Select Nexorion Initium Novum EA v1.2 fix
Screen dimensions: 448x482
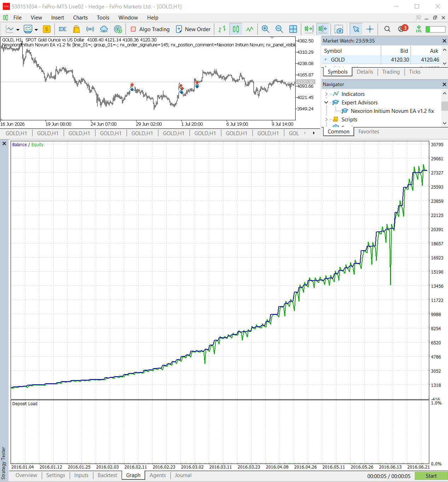[x=392, y=111]
